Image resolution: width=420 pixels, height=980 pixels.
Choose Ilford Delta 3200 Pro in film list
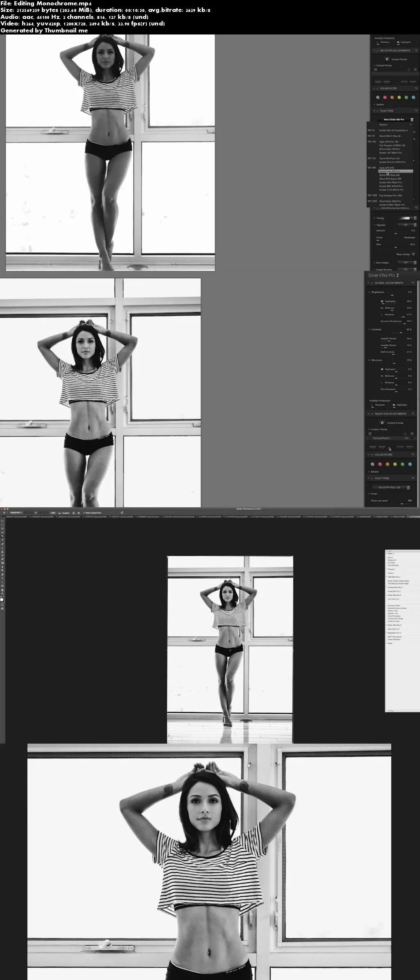coord(390,201)
